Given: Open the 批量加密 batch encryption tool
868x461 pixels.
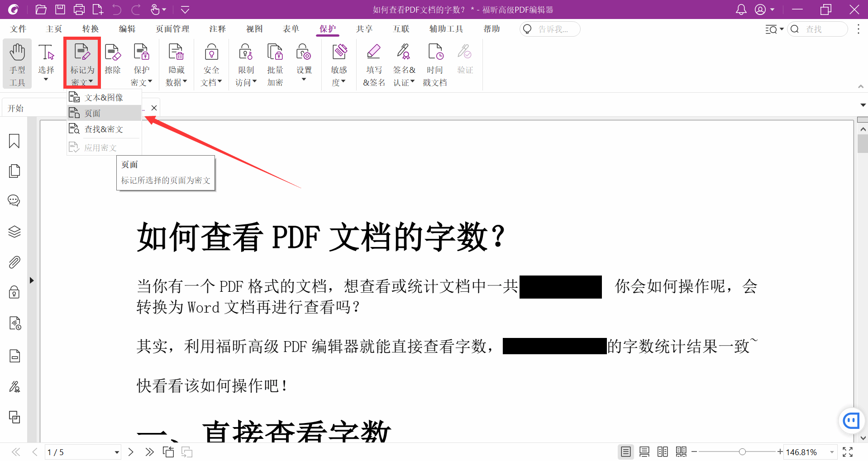Looking at the screenshot, I should (275, 63).
